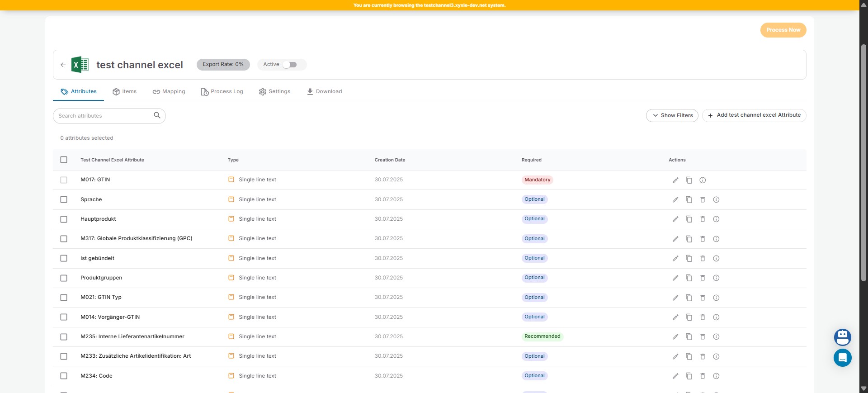Edit the M017: GTIN attribute
Screen dimensions: 868x393
(675, 180)
